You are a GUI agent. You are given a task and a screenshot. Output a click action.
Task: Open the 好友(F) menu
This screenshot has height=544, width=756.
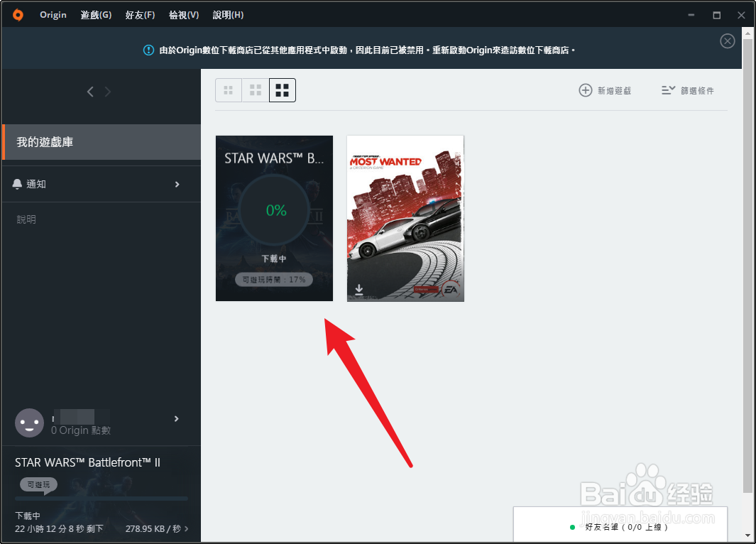click(140, 15)
